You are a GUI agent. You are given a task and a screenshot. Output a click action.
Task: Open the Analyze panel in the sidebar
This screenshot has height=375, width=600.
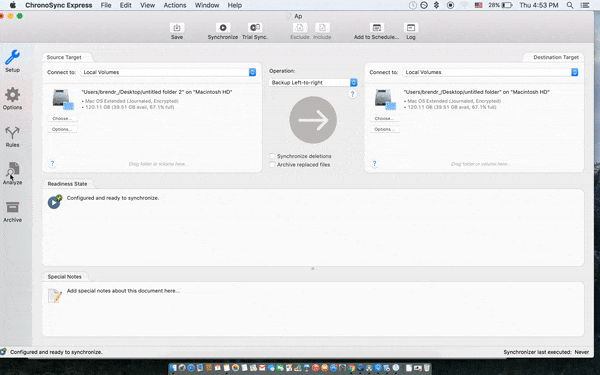12,173
